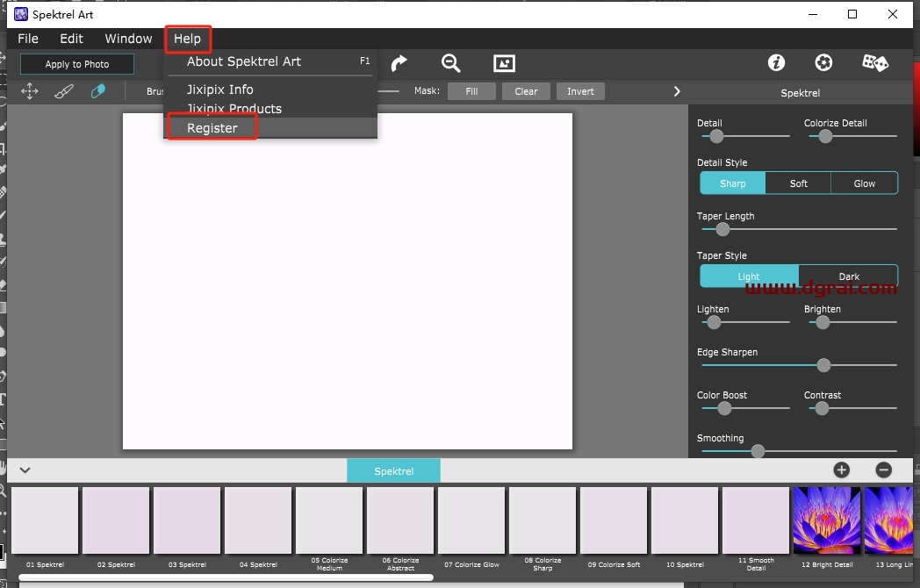Choose Light taper style
Image resolution: width=920 pixels, height=588 pixels.
pos(749,276)
